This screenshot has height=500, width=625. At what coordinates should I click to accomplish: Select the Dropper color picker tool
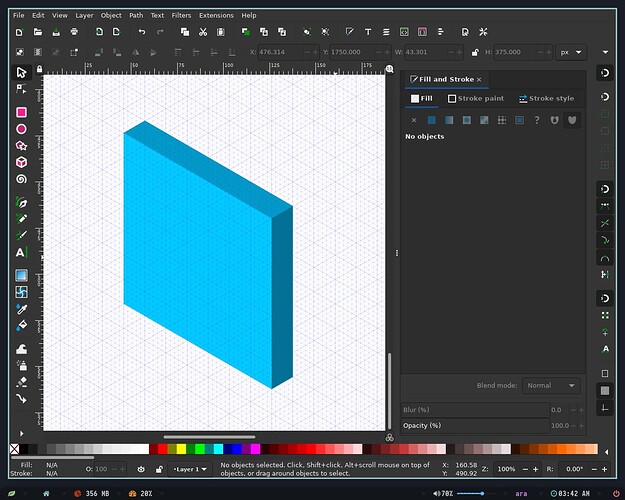(x=22, y=309)
